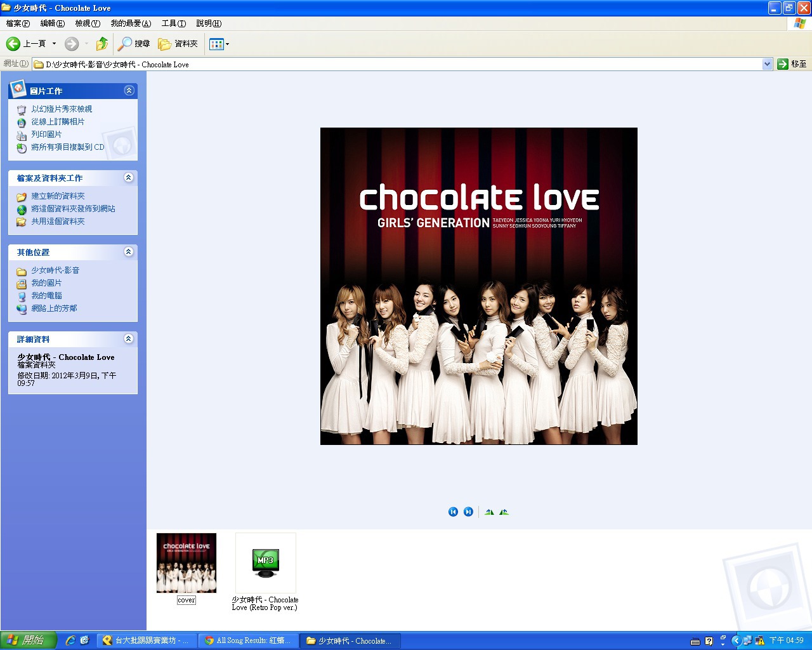Click the new folder icon
812x650 pixels.
click(22, 197)
